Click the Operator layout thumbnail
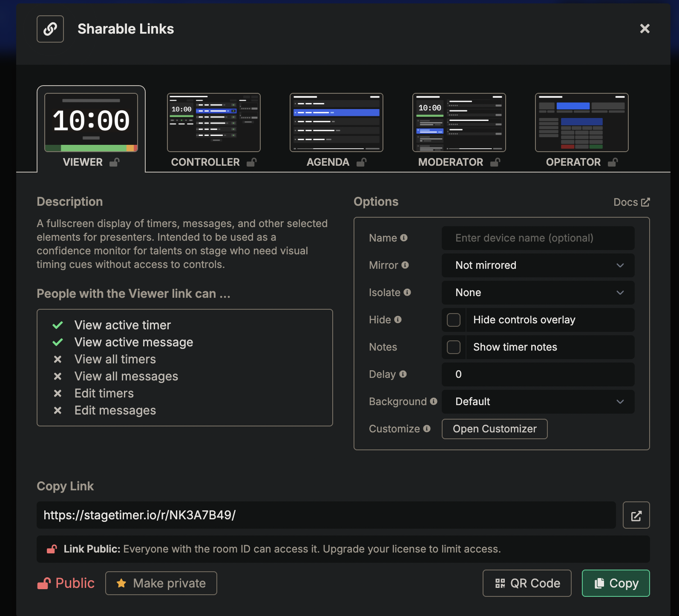679x616 pixels. coord(581,123)
